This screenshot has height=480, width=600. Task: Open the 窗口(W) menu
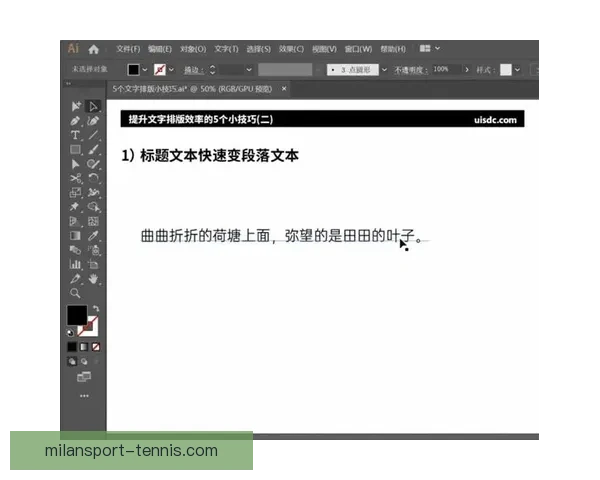[x=358, y=49]
